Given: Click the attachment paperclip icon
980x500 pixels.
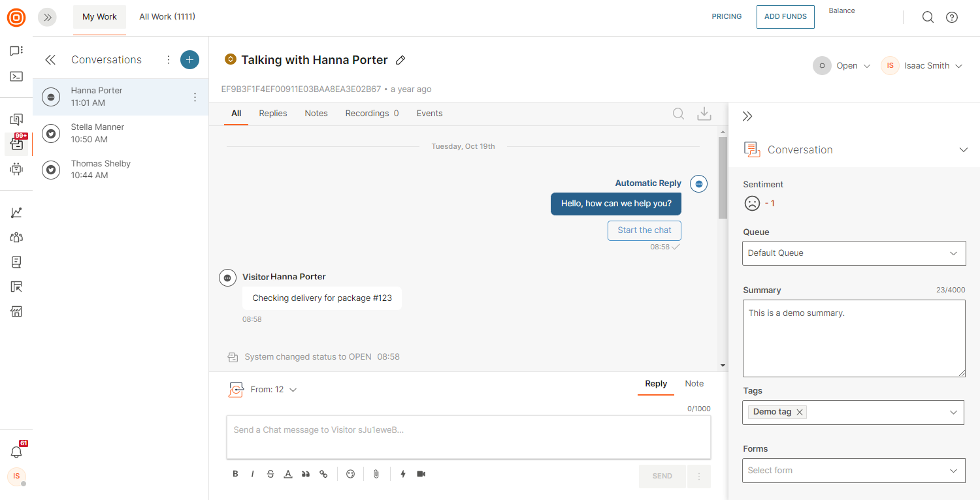Looking at the screenshot, I should (376, 474).
